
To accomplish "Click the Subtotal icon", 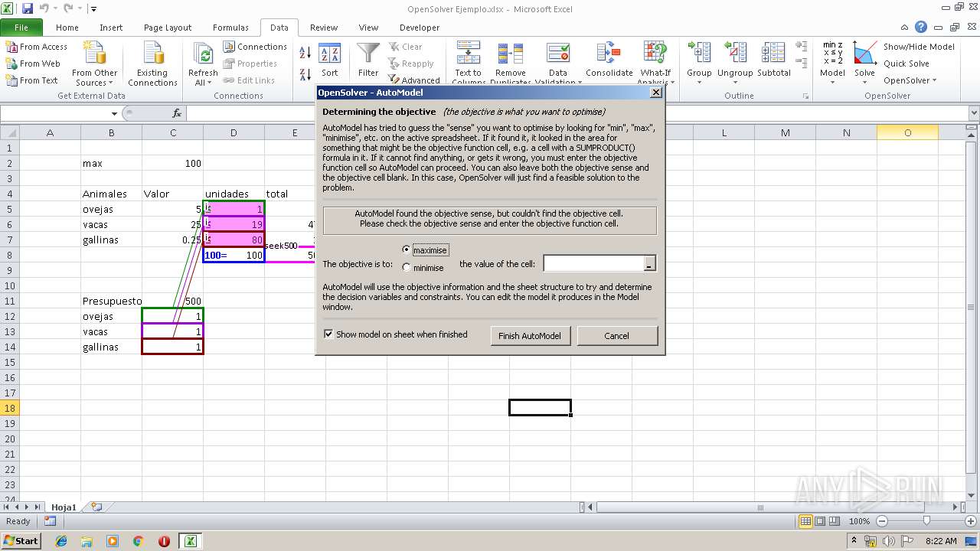I will pyautogui.click(x=773, y=61).
